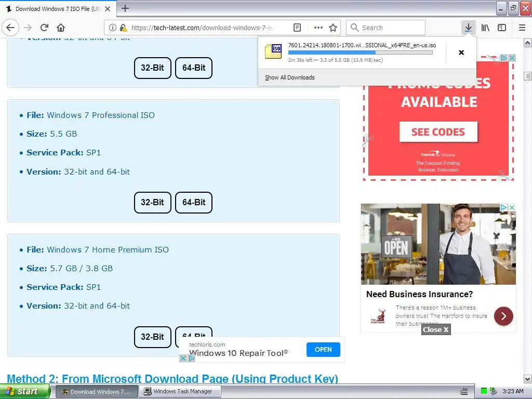Open the Firefox hamburger menu
This screenshot has width=532, height=399.
tap(522, 28)
